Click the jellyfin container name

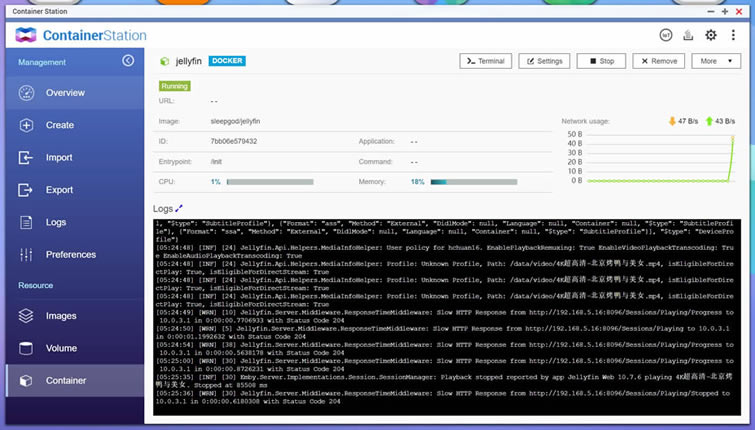click(188, 61)
